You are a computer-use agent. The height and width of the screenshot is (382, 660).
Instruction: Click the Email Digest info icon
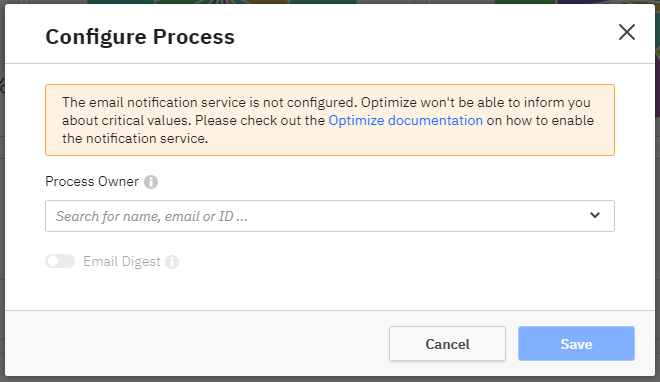pos(172,262)
